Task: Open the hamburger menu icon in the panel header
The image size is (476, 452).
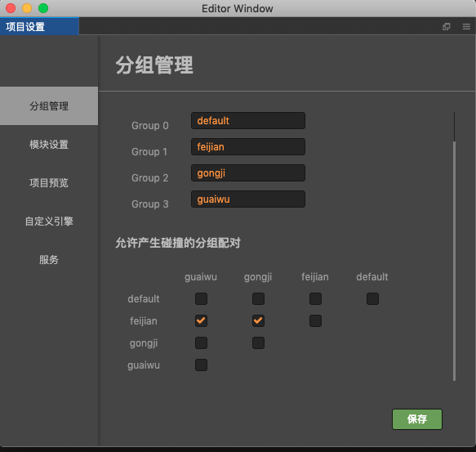Action: point(466,27)
